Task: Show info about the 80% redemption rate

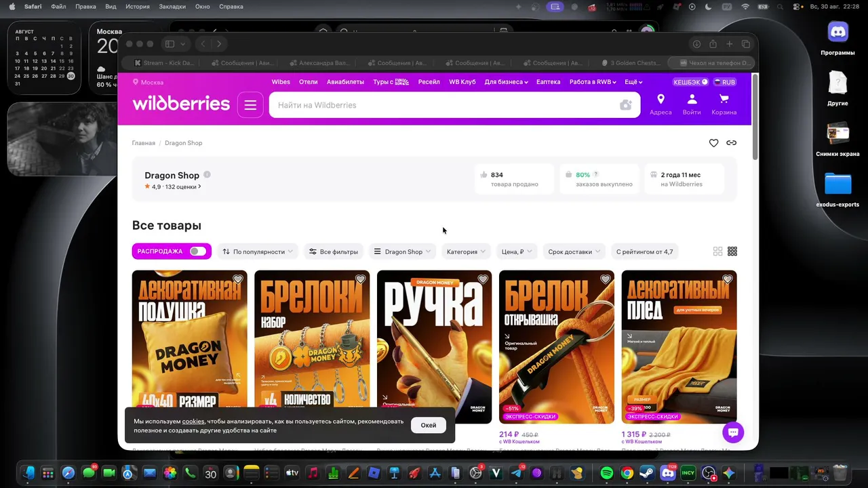Action: [596, 174]
